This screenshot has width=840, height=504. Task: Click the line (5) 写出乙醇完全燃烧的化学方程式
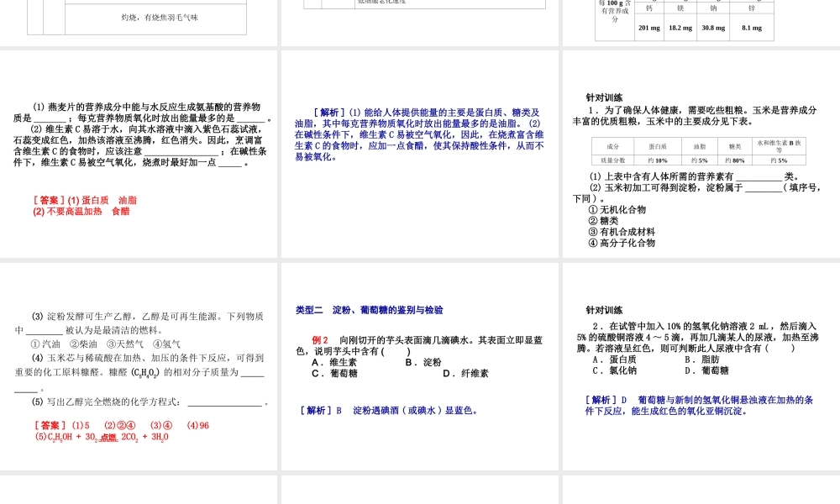[150, 402]
